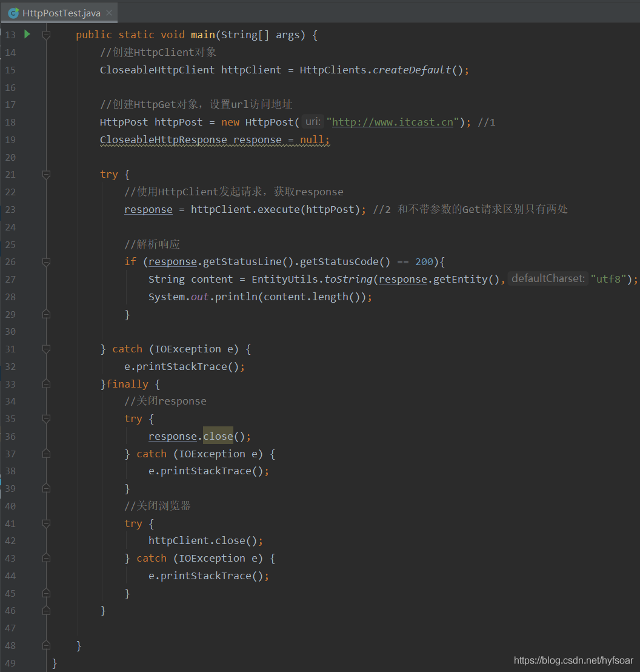Click the underlined CloseableHttpResponse declaration
This screenshot has height=672, width=640.
(215, 140)
